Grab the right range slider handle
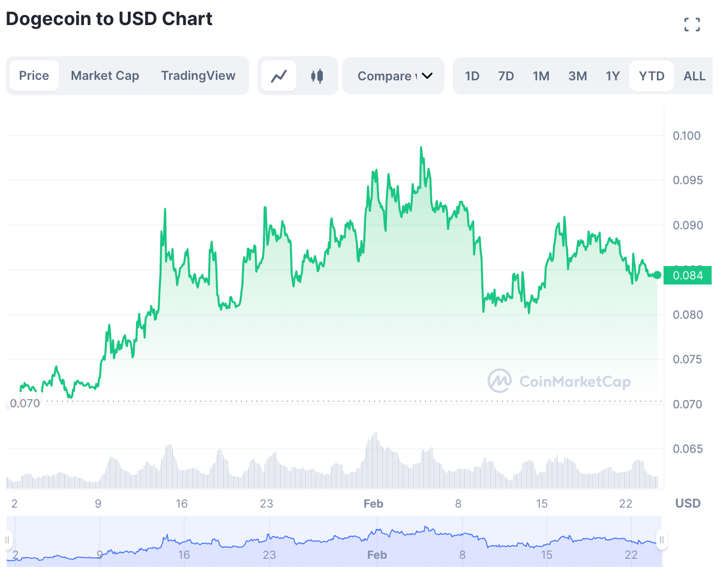728x568 pixels. 661,540
